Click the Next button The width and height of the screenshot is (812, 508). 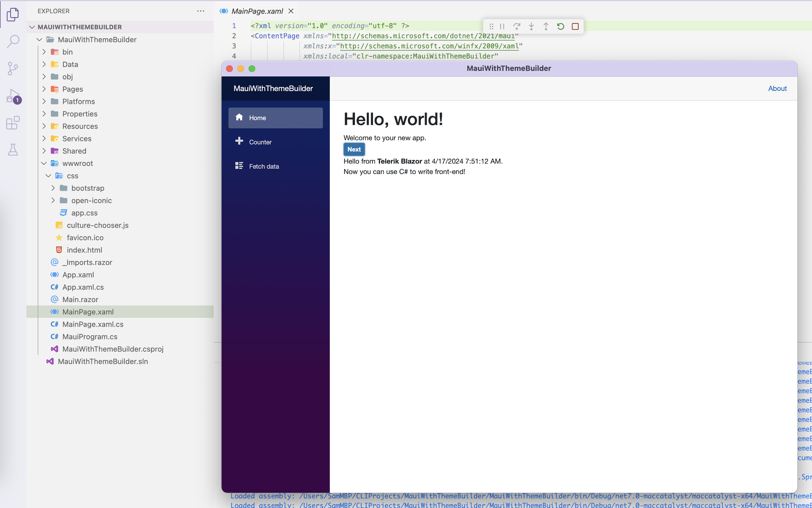pyautogui.click(x=354, y=150)
